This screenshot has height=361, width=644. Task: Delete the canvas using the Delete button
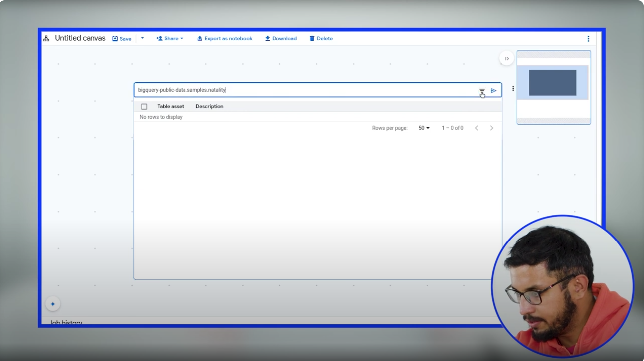(321, 38)
